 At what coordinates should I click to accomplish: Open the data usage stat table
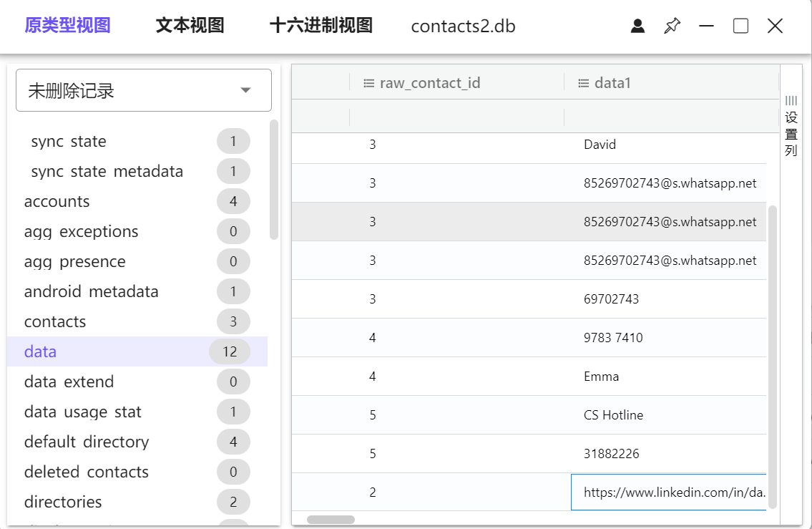click(x=83, y=412)
